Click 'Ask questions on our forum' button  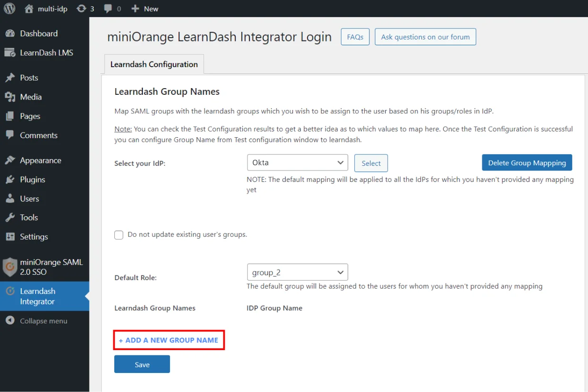[425, 37]
